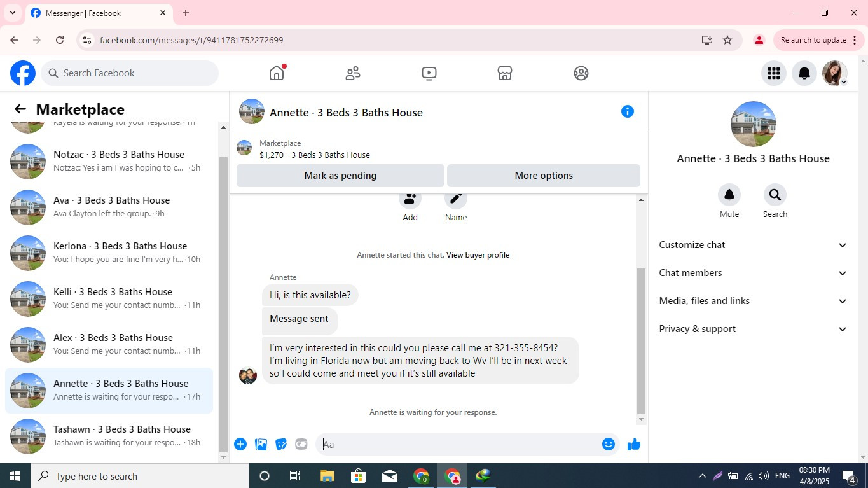The image size is (868, 488).
Task: Click chat list scrollbar thumb
Action: click(x=223, y=303)
